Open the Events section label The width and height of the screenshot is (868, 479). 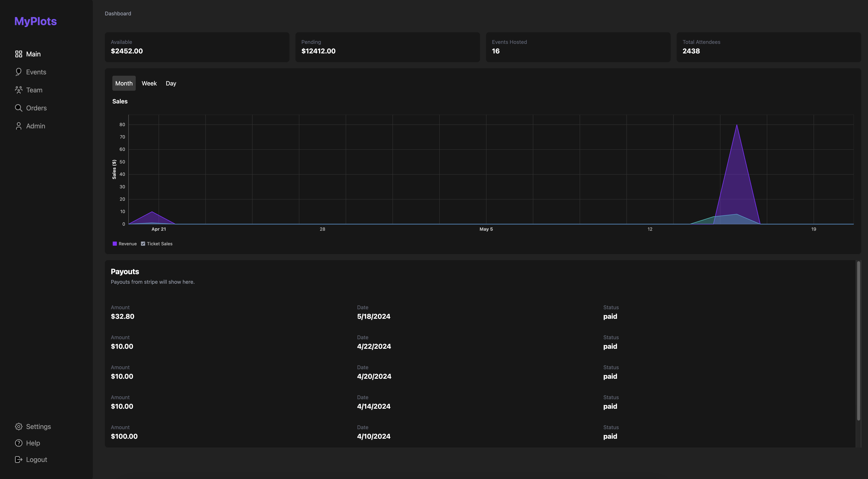click(36, 72)
